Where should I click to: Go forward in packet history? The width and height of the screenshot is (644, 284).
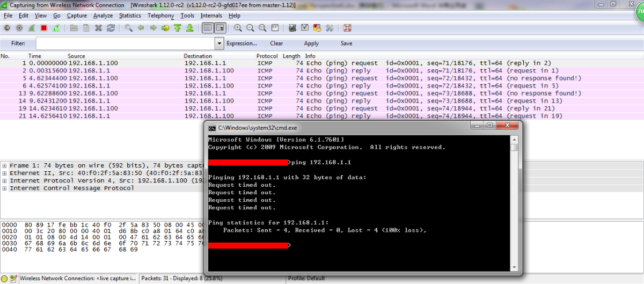coord(153,27)
